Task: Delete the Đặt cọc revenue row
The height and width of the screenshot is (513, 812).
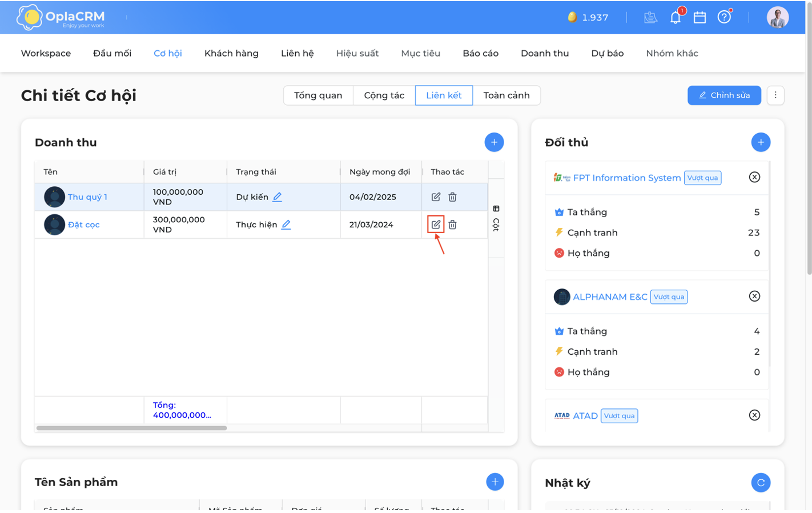Action: [452, 225]
